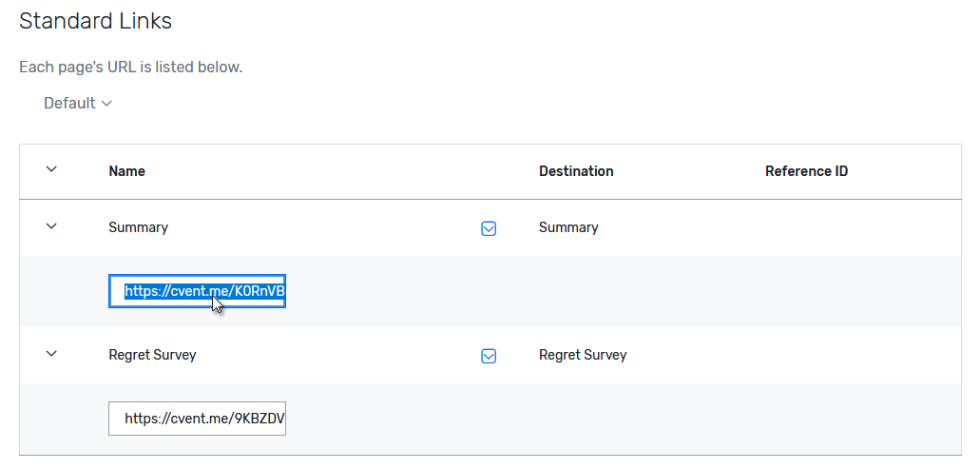Open the Default view dropdown

(x=77, y=103)
